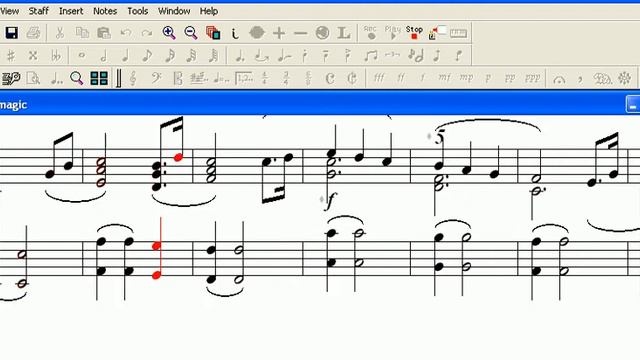Open the Window menu

tap(174, 11)
